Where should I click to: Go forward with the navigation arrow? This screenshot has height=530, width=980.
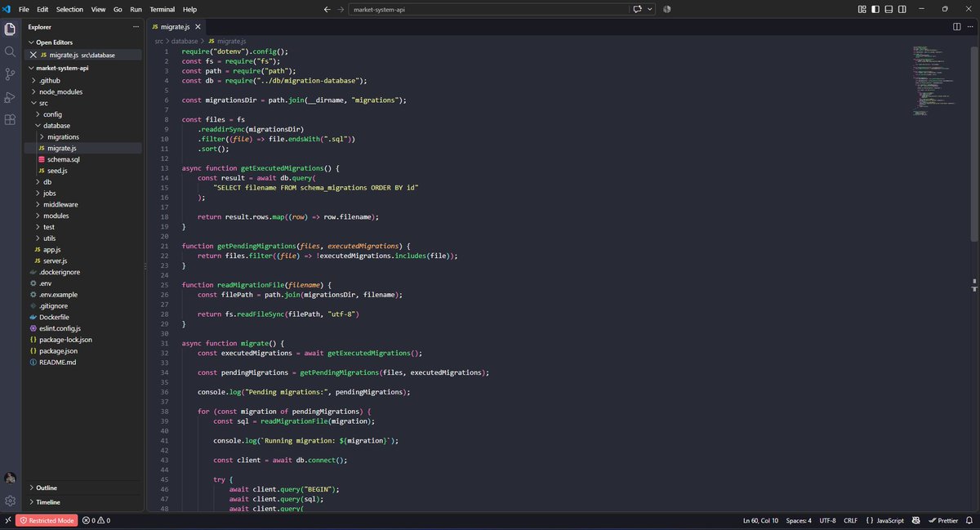(x=340, y=9)
